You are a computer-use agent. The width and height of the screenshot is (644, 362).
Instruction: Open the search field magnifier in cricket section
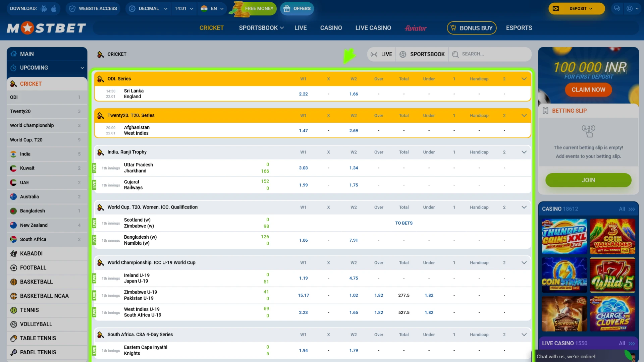tap(455, 54)
